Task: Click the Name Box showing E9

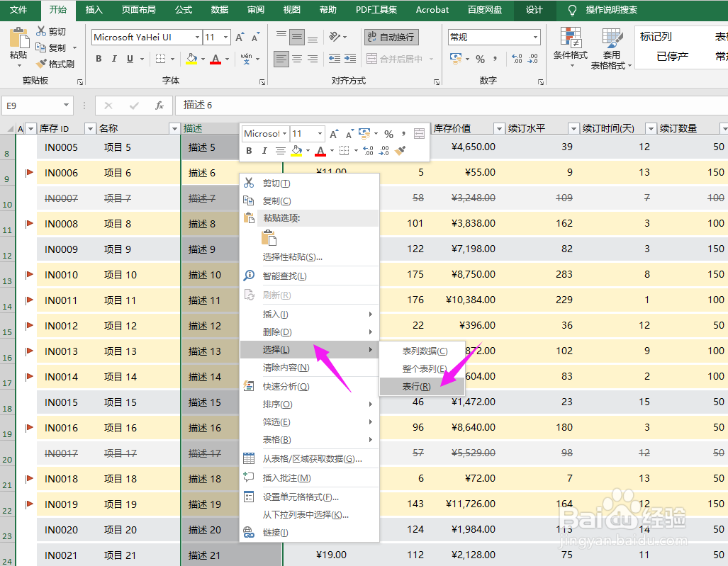Action: point(33,104)
